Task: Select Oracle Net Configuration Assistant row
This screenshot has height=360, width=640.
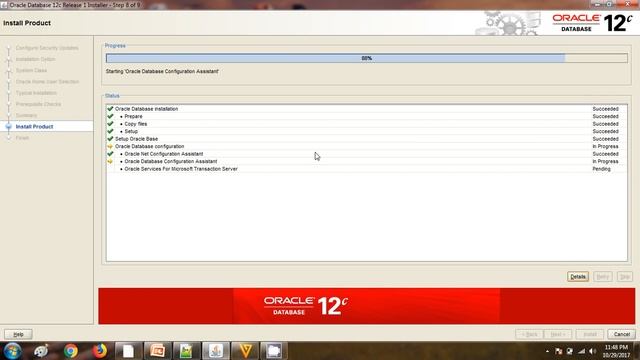Action: pyautogui.click(x=367, y=154)
